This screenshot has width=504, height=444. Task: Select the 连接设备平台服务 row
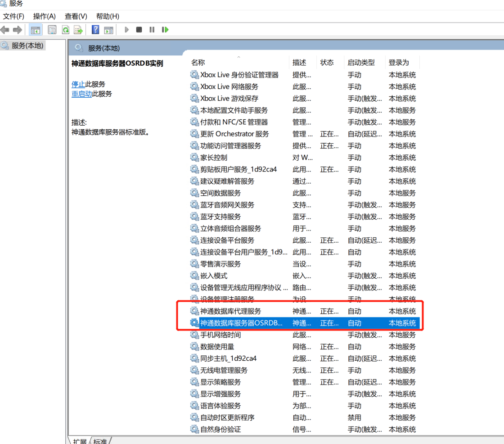(x=304, y=240)
